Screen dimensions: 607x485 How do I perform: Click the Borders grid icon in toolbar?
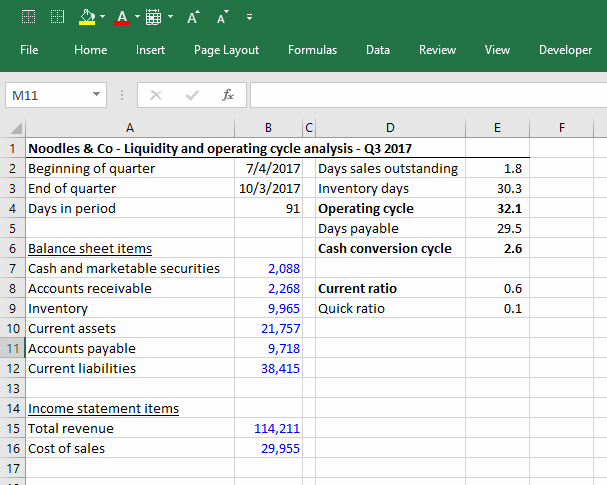coord(154,16)
